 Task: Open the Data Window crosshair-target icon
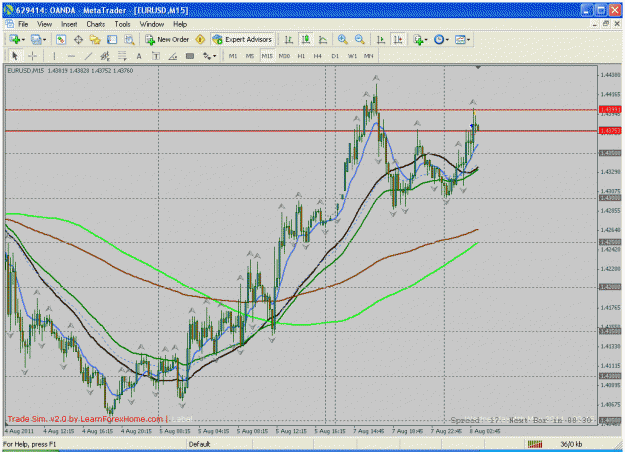(x=78, y=39)
